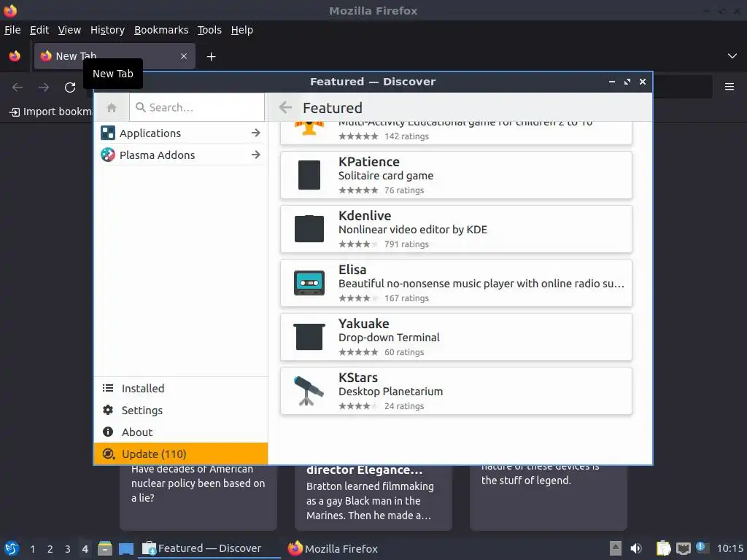The width and height of the screenshot is (747, 560).
Task: Click the Yakuake app icon
Action: tap(309, 337)
